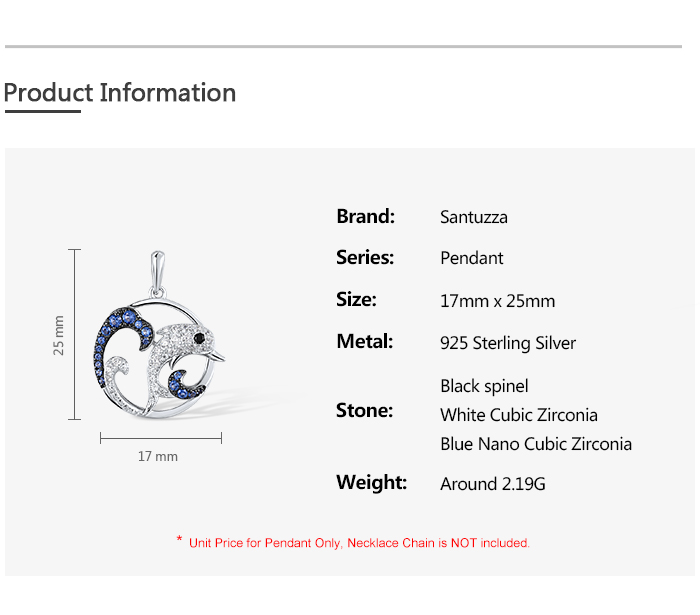Select the 17mm x 25mm size text
Image resolution: width=700 pixels, height=615 pixels.
497,301
